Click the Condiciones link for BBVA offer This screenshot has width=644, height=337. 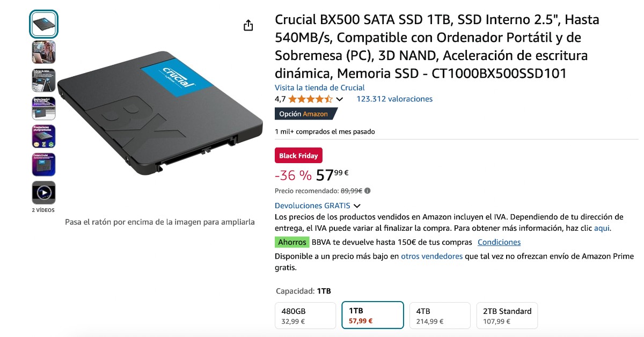499,242
